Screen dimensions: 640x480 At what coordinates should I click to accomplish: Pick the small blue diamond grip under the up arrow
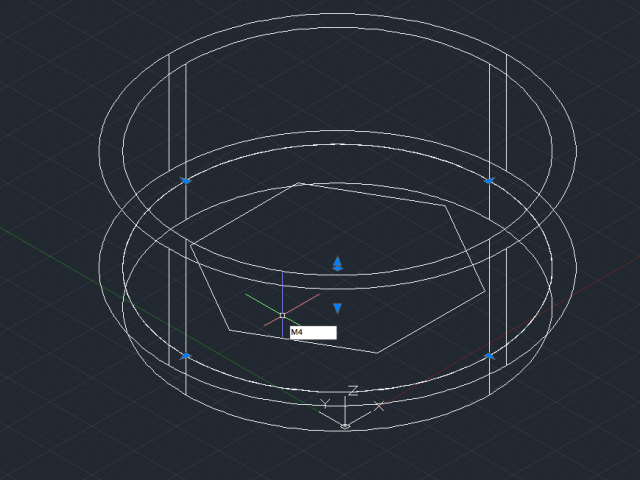click(337, 269)
